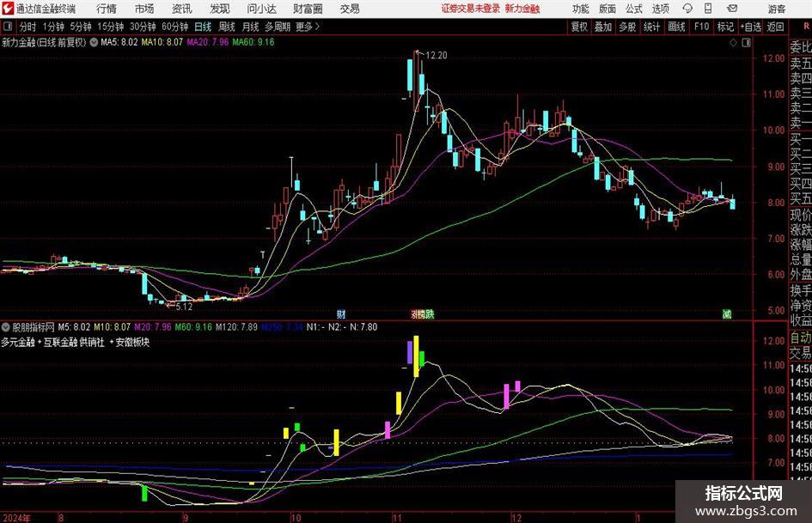Expand the main chart indicator dropdown arrow
812x523 pixels.
pos(94,42)
